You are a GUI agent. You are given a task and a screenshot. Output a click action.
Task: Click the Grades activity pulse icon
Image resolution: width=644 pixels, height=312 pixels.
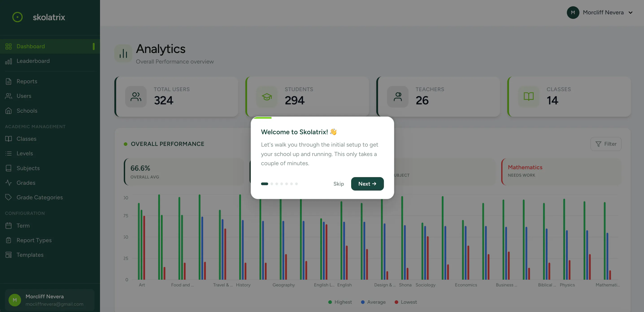pyautogui.click(x=9, y=183)
